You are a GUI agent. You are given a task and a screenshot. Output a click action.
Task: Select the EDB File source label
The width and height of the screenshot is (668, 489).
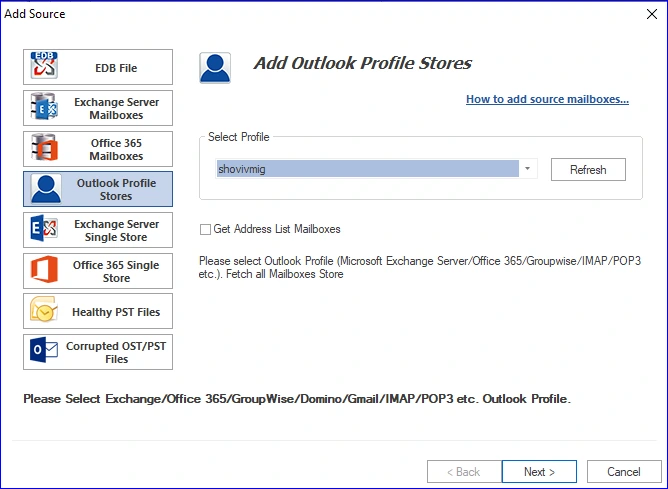pyautogui.click(x=116, y=68)
